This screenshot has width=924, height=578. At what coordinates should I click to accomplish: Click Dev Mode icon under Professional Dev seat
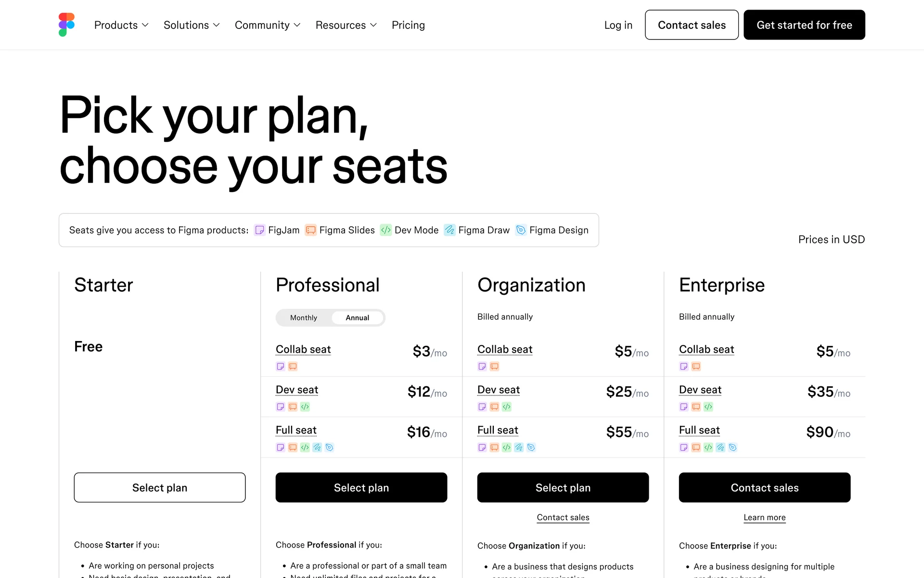pos(305,407)
